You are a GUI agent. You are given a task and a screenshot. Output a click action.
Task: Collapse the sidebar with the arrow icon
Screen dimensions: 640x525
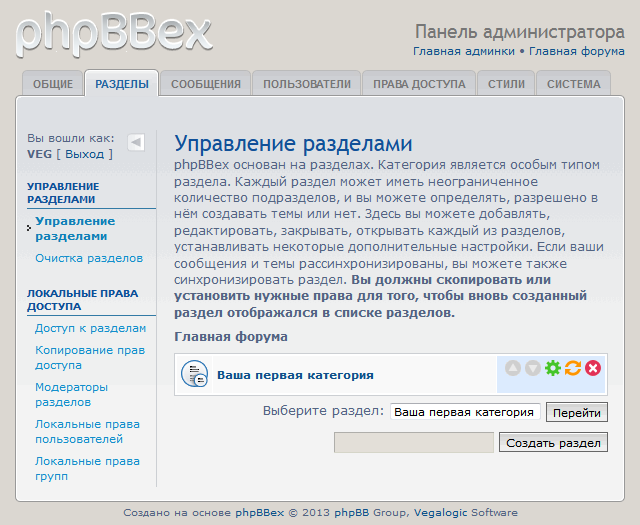[136, 142]
